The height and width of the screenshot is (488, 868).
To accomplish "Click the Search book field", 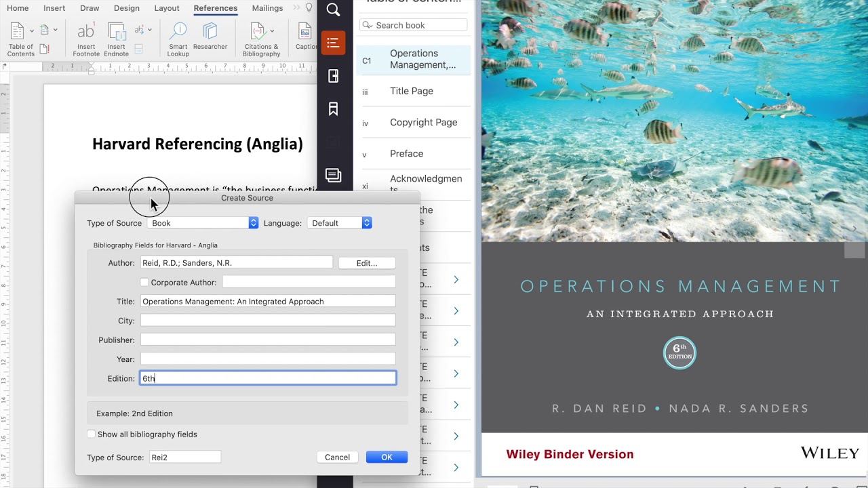I will [x=414, y=25].
